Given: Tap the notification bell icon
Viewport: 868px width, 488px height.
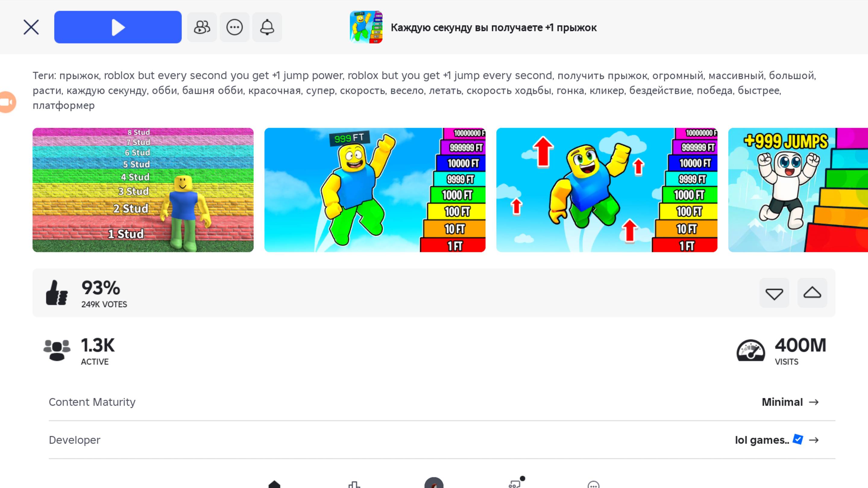Looking at the screenshot, I should 267,27.
